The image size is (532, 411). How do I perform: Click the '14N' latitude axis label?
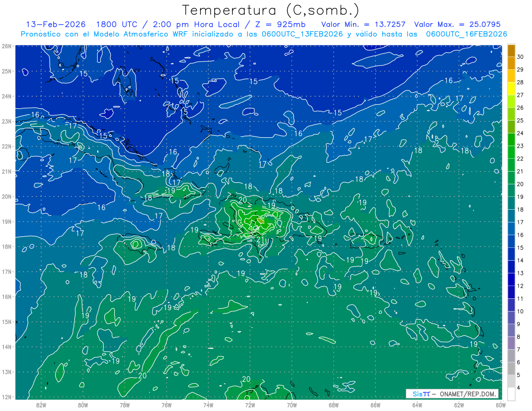pos(7,347)
